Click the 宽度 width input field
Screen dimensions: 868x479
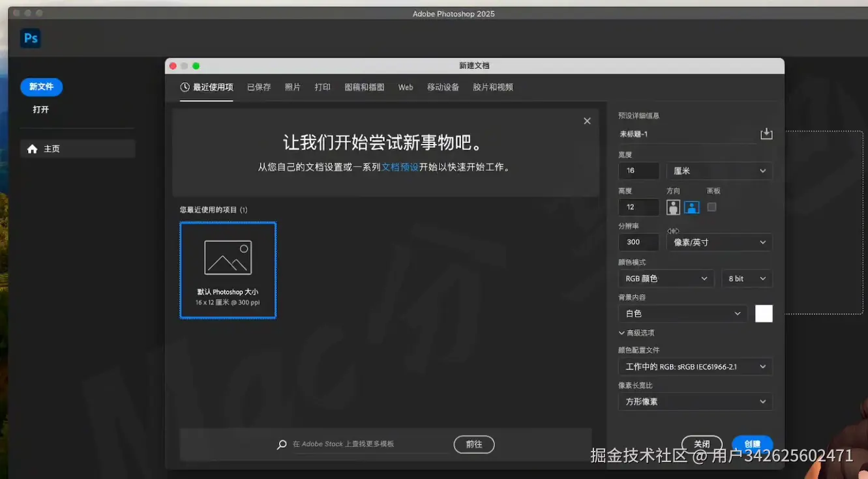coord(638,171)
